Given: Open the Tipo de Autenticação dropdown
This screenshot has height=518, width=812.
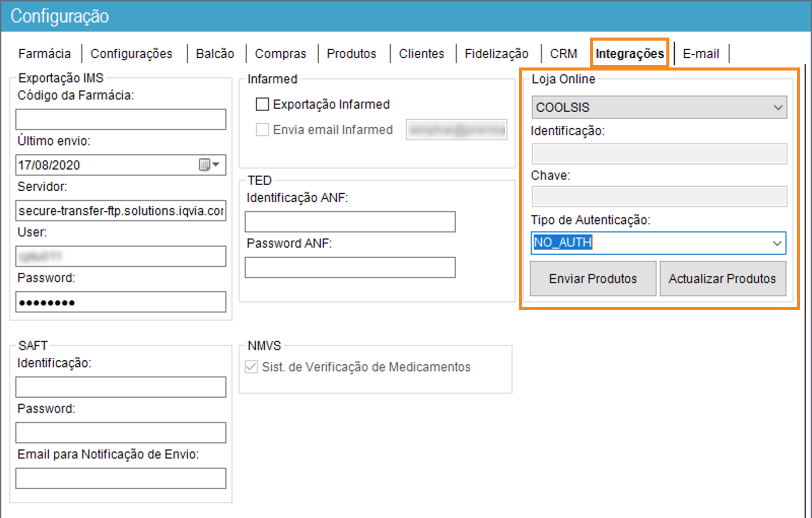Looking at the screenshot, I should pyautogui.click(x=776, y=243).
